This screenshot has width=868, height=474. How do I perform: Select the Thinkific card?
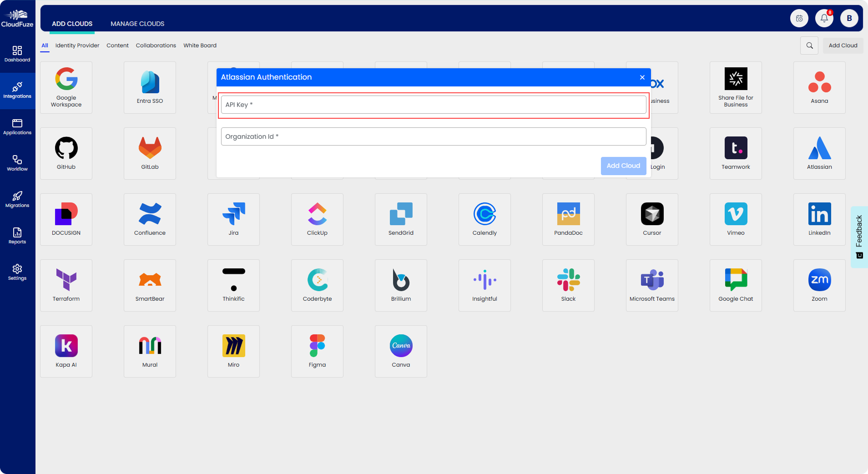coord(233,285)
